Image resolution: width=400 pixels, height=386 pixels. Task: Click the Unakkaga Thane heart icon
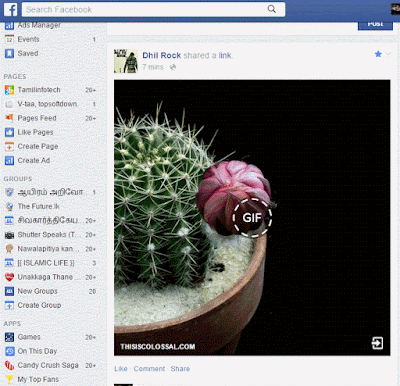tap(9, 277)
